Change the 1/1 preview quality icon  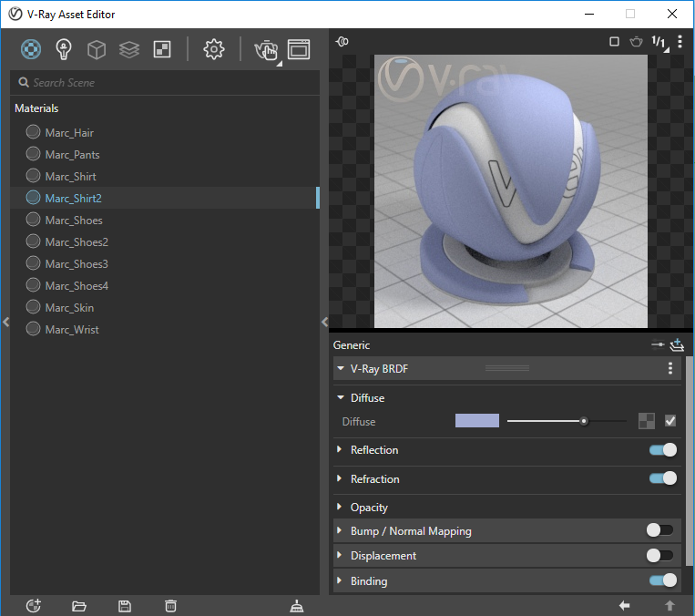tap(659, 43)
